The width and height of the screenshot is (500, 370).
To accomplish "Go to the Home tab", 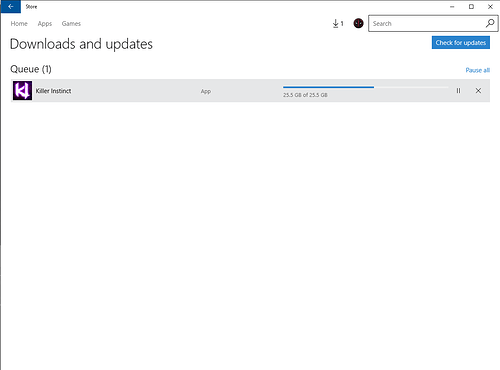I will point(19,24).
